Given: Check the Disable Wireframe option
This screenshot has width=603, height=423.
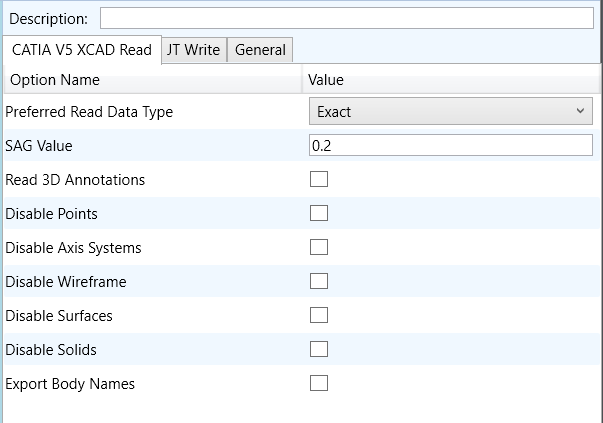Looking at the screenshot, I should tap(319, 281).
